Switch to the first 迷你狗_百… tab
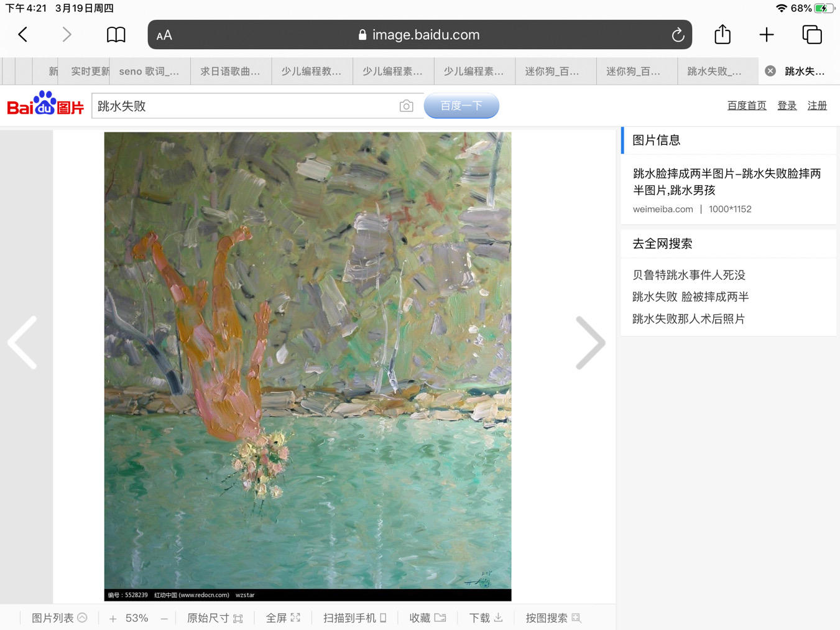 coord(556,71)
